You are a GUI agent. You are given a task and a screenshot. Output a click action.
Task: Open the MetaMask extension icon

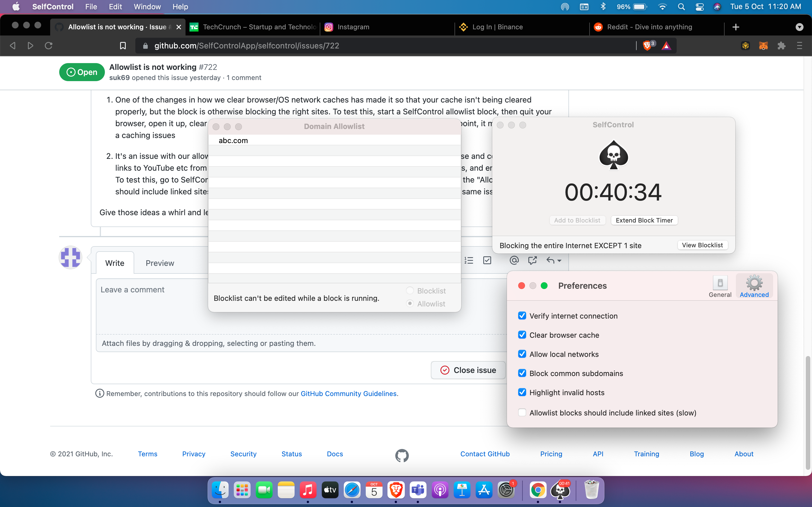pos(764,46)
